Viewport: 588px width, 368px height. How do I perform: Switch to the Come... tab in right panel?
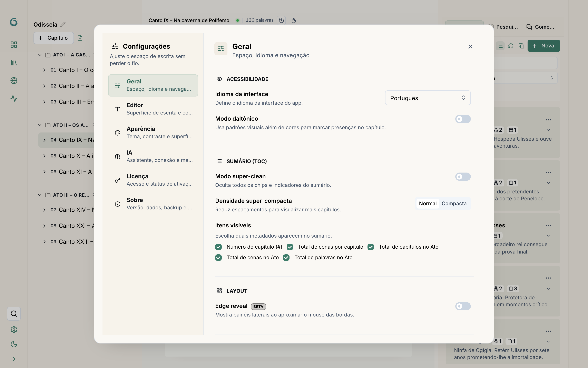(x=540, y=27)
